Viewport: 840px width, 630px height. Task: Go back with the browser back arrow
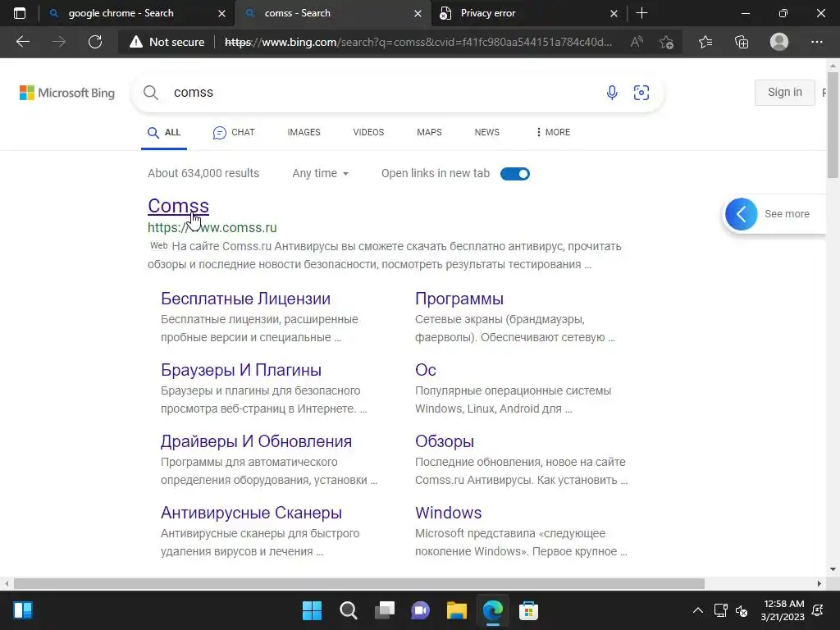pyautogui.click(x=22, y=42)
